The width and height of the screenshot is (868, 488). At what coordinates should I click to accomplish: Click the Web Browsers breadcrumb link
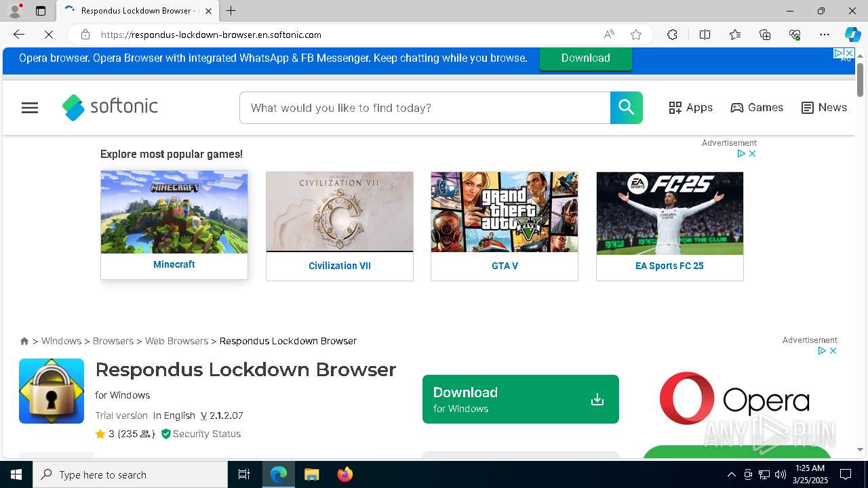tap(176, 341)
